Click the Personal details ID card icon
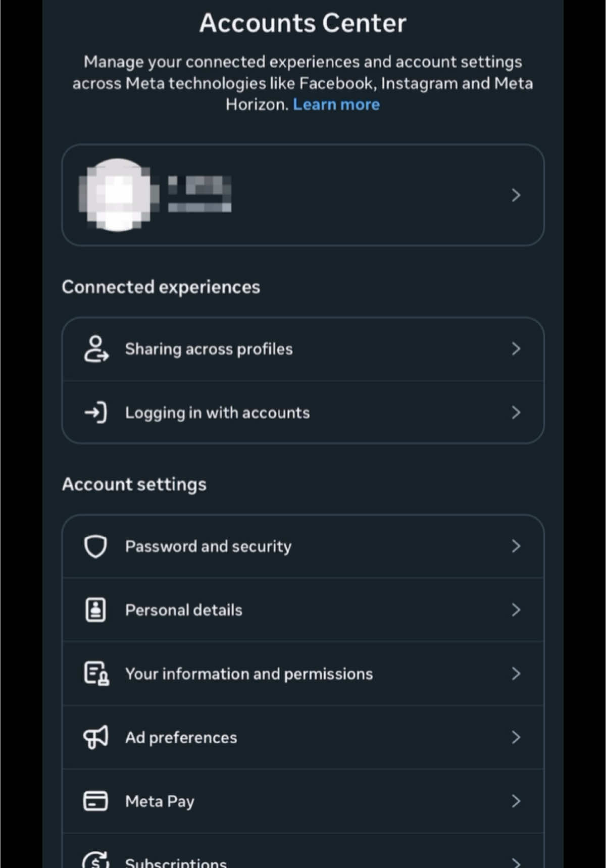Image resolution: width=606 pixels, height=868 pixels. coord(95,610)
